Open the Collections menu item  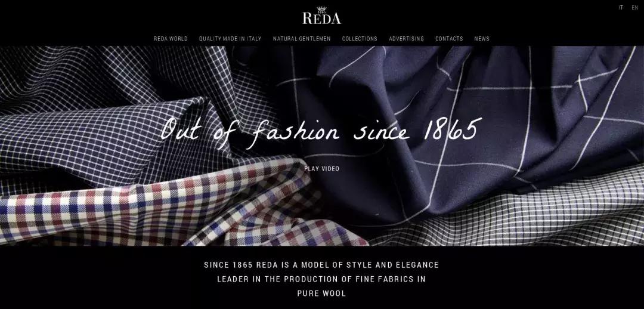tap(360, 39)
